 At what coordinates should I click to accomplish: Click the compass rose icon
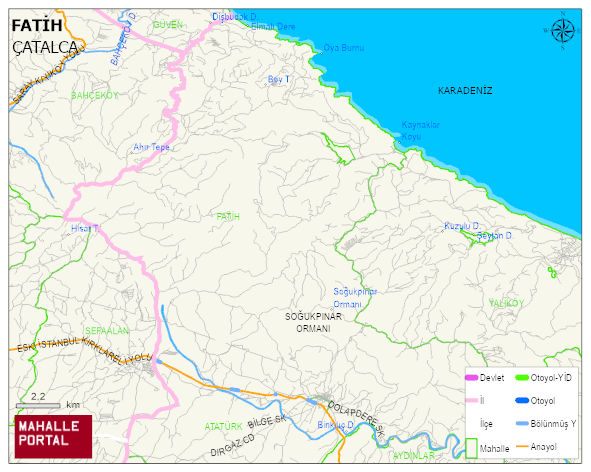click(562, 31)
